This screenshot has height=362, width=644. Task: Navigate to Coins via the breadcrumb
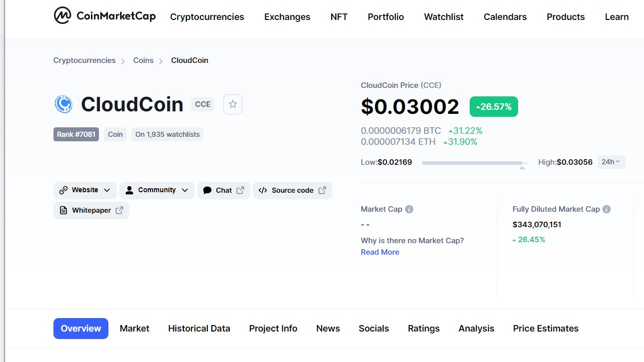point(143,60)
